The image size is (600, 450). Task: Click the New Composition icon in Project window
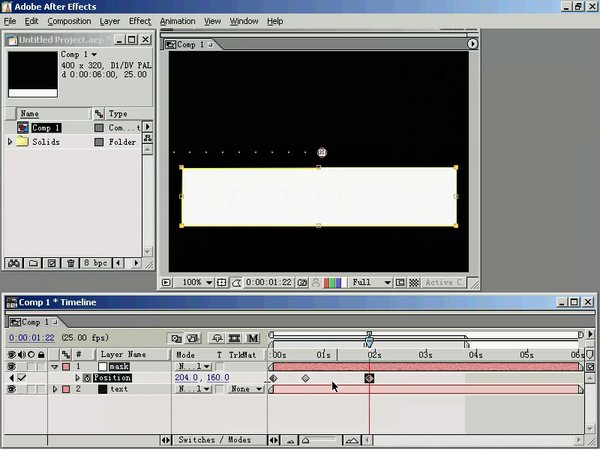pyautogui.click(x=52, y=263)
